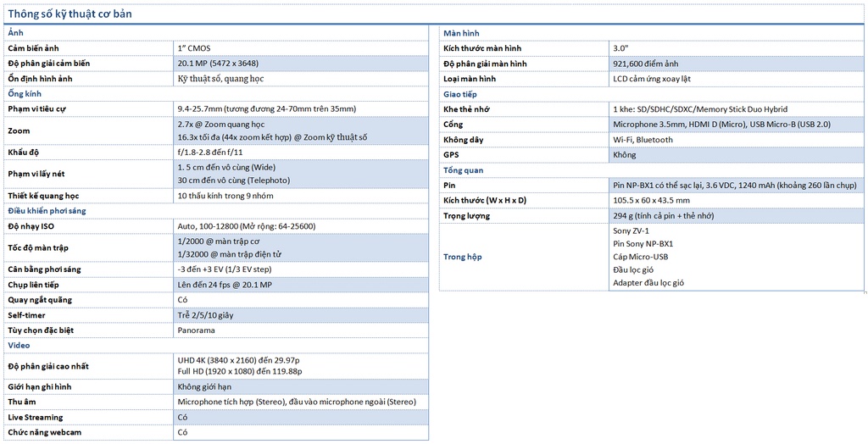Select the 'Cảm biến ảnh' row label
The height and width of the screenshot is (444, 868).
pyautogui.click(x=34, y=48)
